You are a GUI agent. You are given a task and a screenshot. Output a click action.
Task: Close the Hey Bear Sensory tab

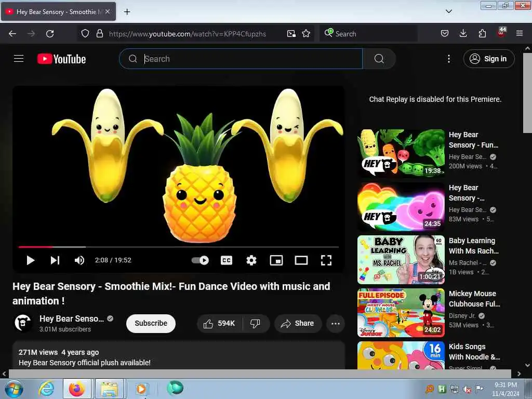[108, 11]
